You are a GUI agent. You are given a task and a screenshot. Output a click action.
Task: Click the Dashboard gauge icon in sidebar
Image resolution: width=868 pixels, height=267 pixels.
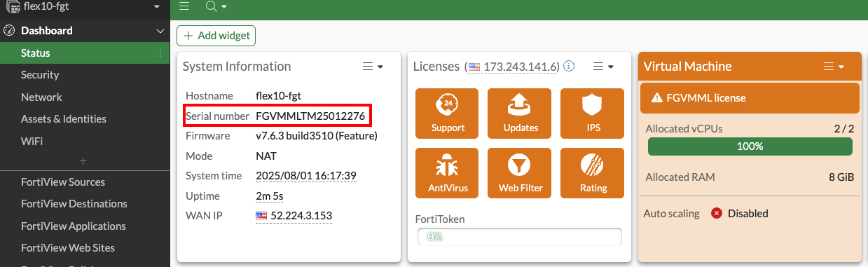point(10,31)
